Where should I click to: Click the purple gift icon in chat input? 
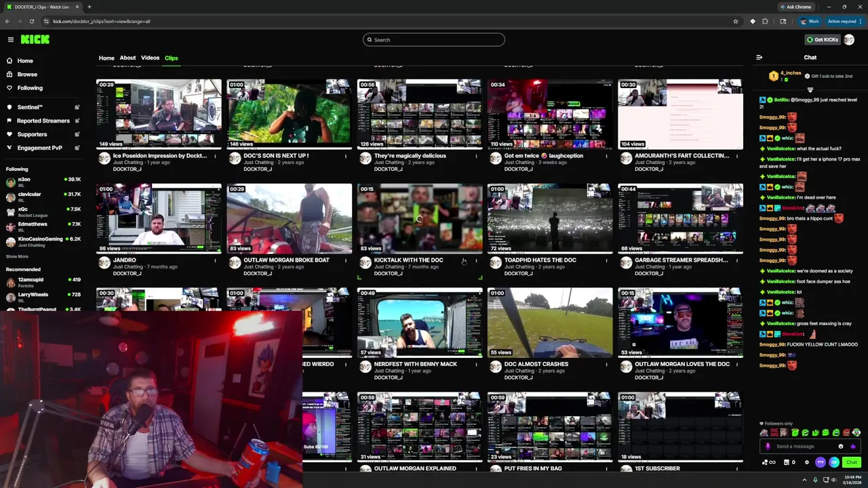click(852, 447)
